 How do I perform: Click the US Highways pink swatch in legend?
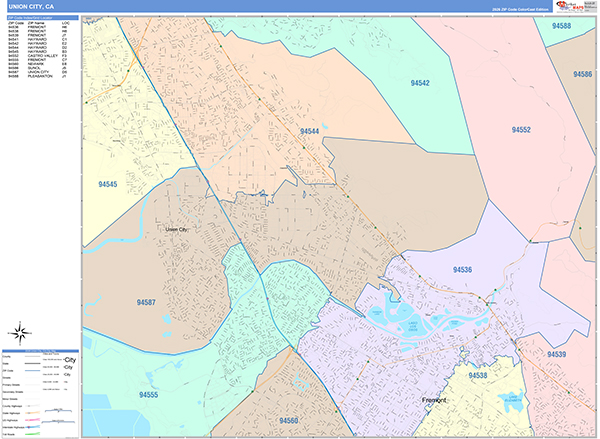coord(33,420)
